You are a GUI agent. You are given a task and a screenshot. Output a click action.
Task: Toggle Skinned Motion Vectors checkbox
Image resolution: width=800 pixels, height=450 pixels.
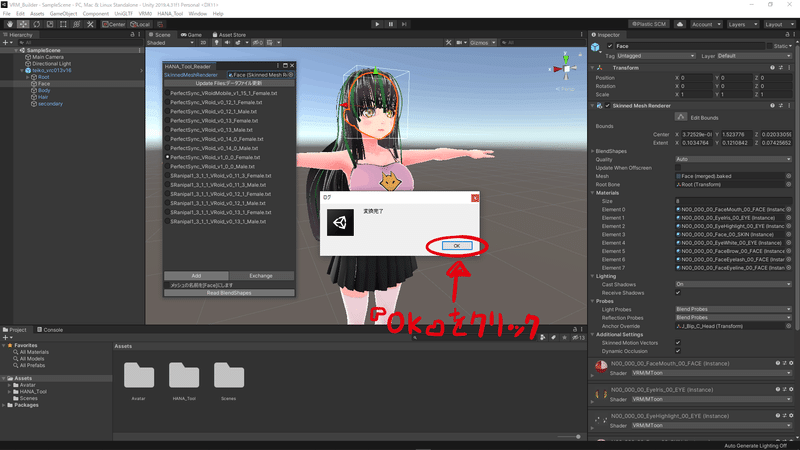(x=678, y=343)
